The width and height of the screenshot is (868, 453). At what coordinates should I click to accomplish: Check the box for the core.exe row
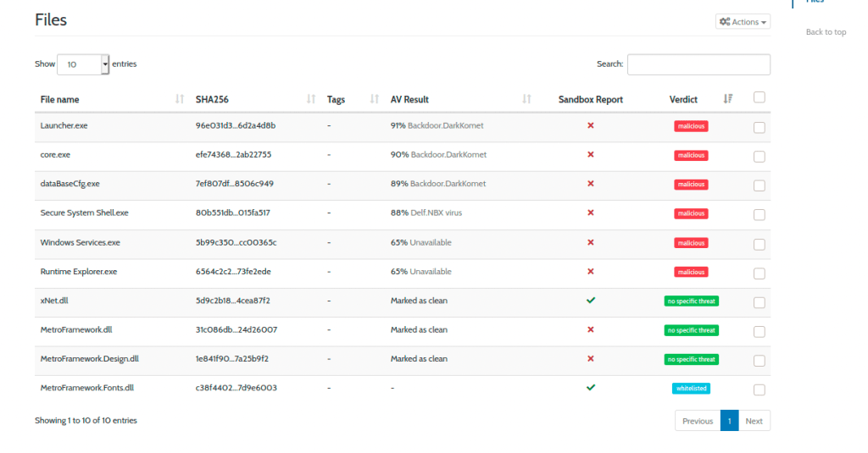pyautogui.click(x=759, y=157)
